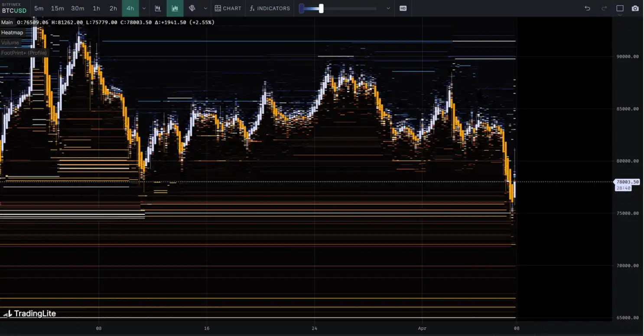This screenshot has width=644, height=336.
Task: Open the layout square icon
Action: pos(620,8)
